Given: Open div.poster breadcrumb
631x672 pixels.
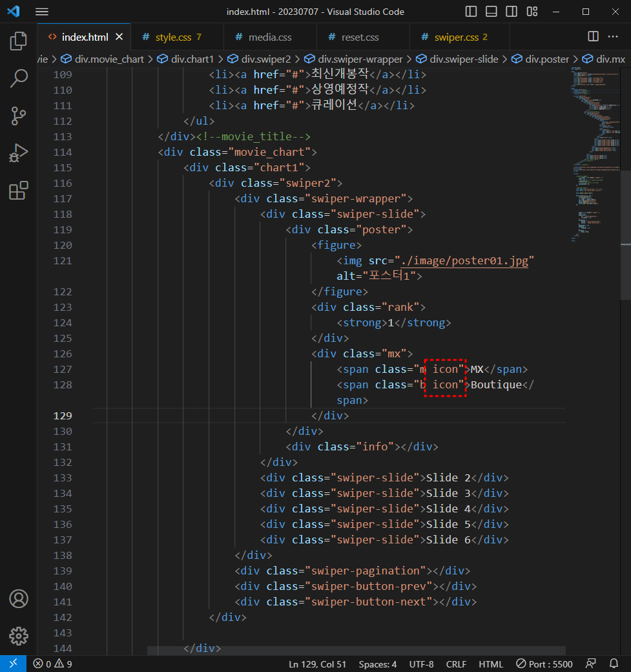Looking at the screenshot, I should [540, 59].
